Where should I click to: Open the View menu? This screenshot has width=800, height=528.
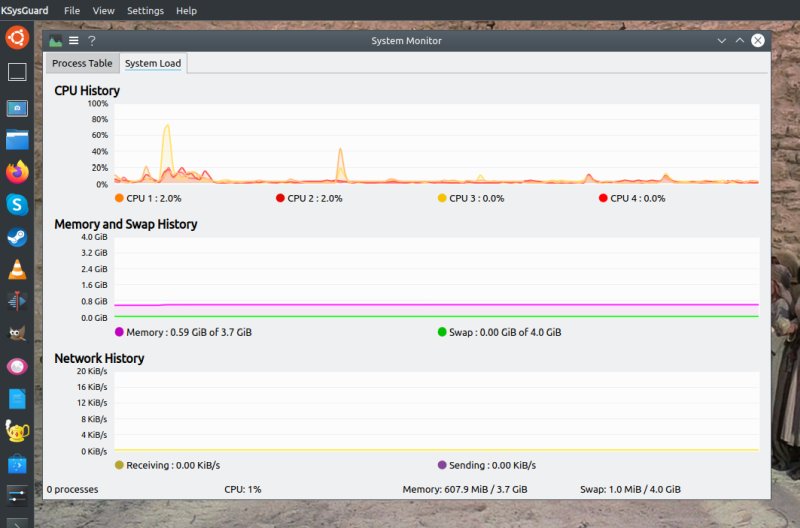pyautogui.click(x=104, y=10)
